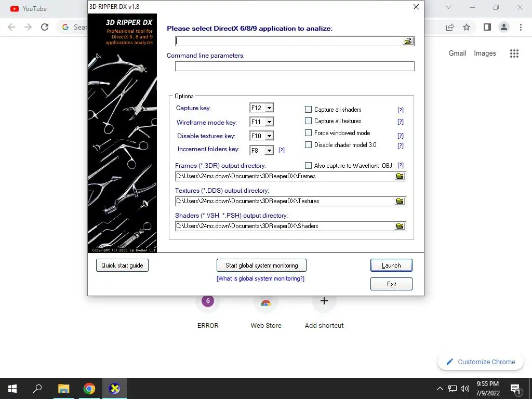Click Chrome forward navigation arrow
The width and height of the screenshot is (532, 399).
(28, 27)
